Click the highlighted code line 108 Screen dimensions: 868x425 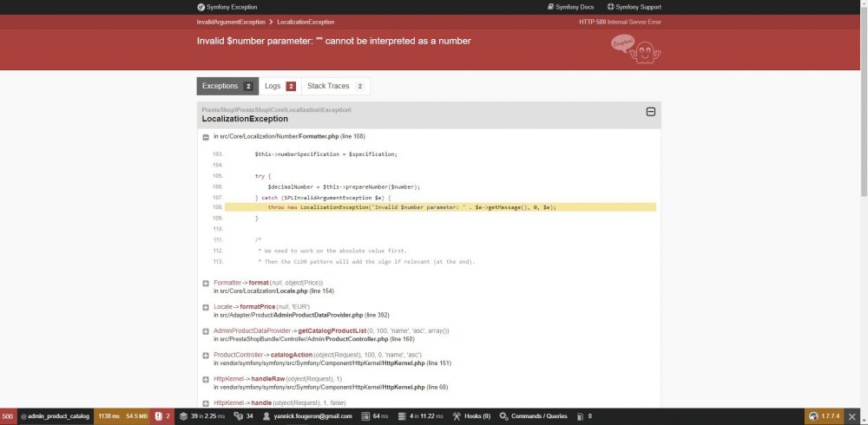coord(440,207)
